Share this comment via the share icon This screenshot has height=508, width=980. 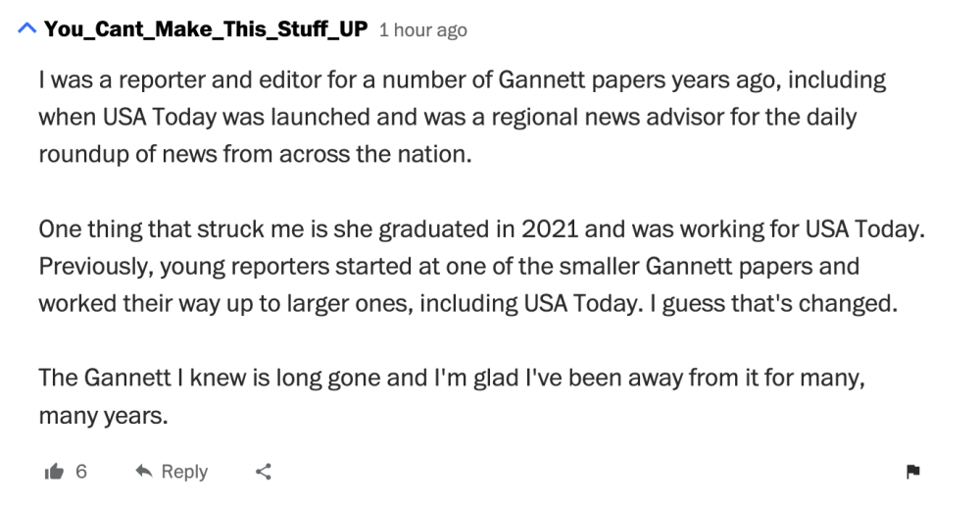(x=264, y=471)
